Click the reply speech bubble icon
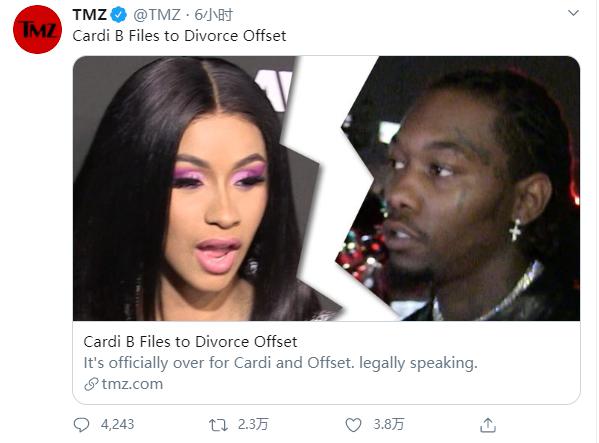Viewport: 599px width, 443px height. click(x=81, y=425)
